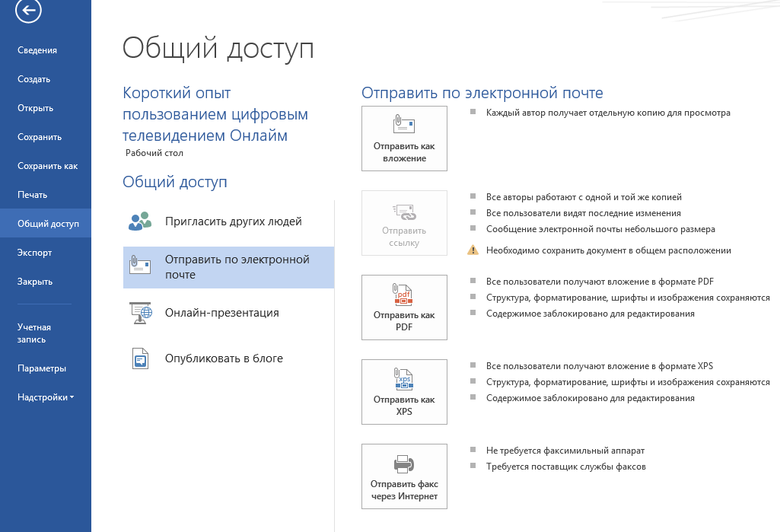Image resolution: width=780 pixels, height=532 pixels.
Task: Click Отправить как XPS button
Action: pos(404,392)
